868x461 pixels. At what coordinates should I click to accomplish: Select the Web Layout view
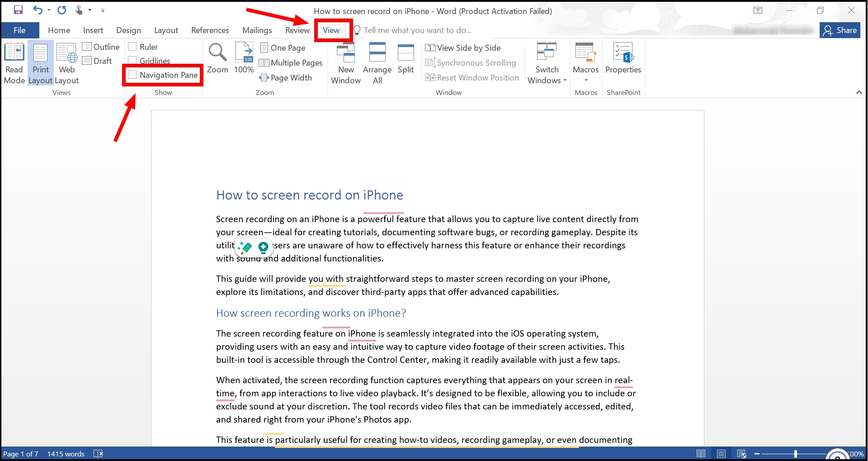pyautogui.click(x=66, y=62)
